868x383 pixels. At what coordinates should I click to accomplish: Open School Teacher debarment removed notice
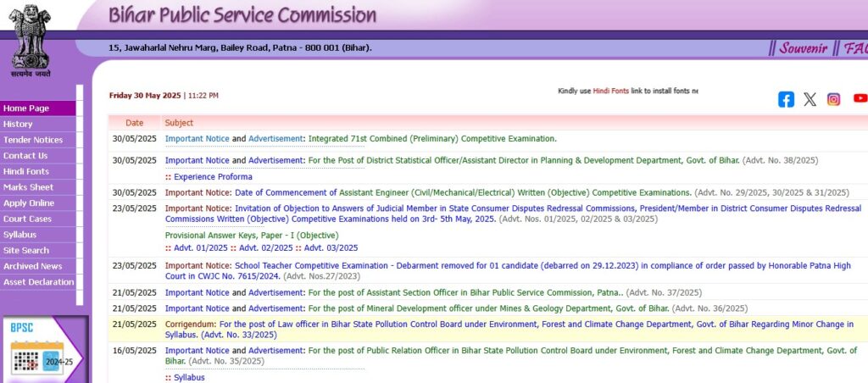(508, 270)
